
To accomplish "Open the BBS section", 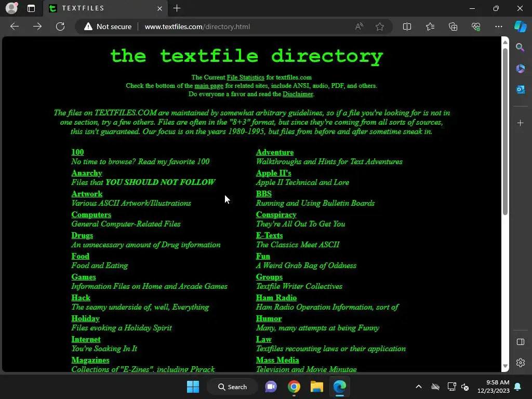I will (263, 194).
